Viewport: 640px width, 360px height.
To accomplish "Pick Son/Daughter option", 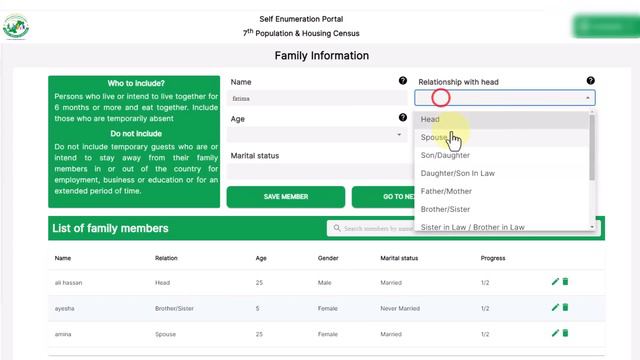I will coord(502,156).
